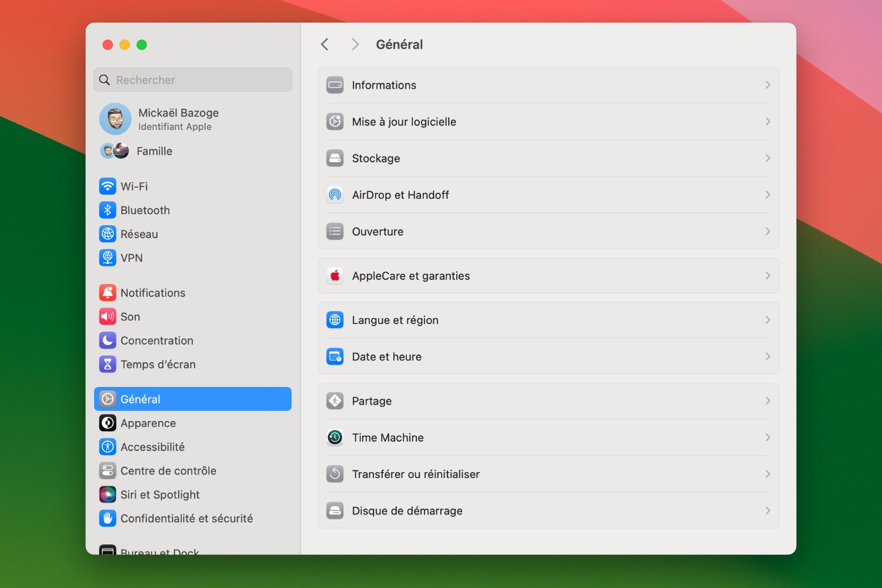
Task: Click the Mise à jour logicielle gear icon
Action: point(335,122)
